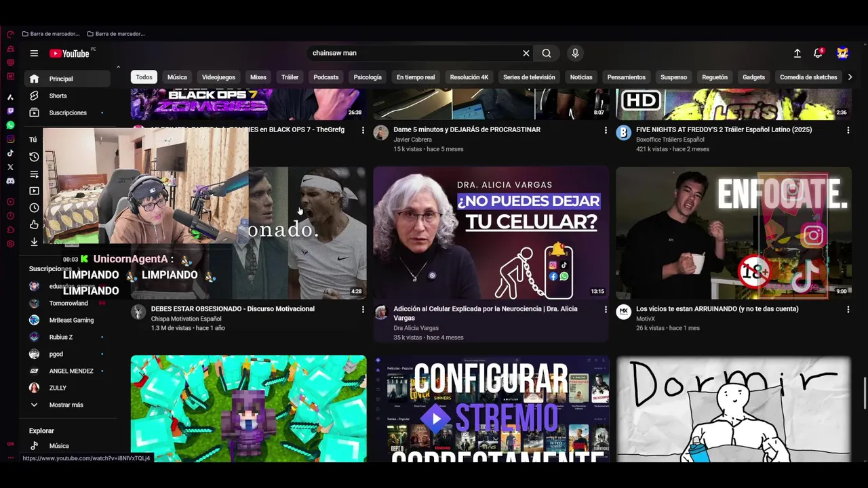
Task: Open options menu for BLACK OPS 7 TheGrefg video
Action: tap(363, 130)
